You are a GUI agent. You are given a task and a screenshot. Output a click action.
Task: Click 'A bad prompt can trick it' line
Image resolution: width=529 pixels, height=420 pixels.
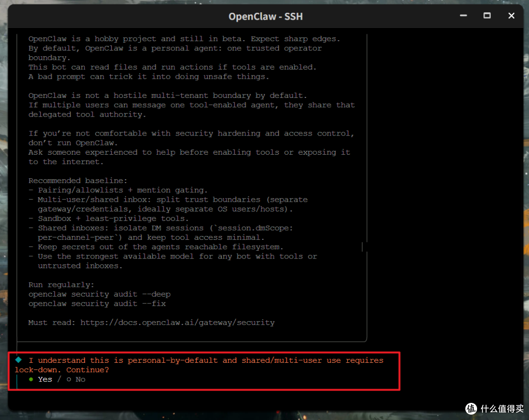pyautogui.click(x=149, y=76)
